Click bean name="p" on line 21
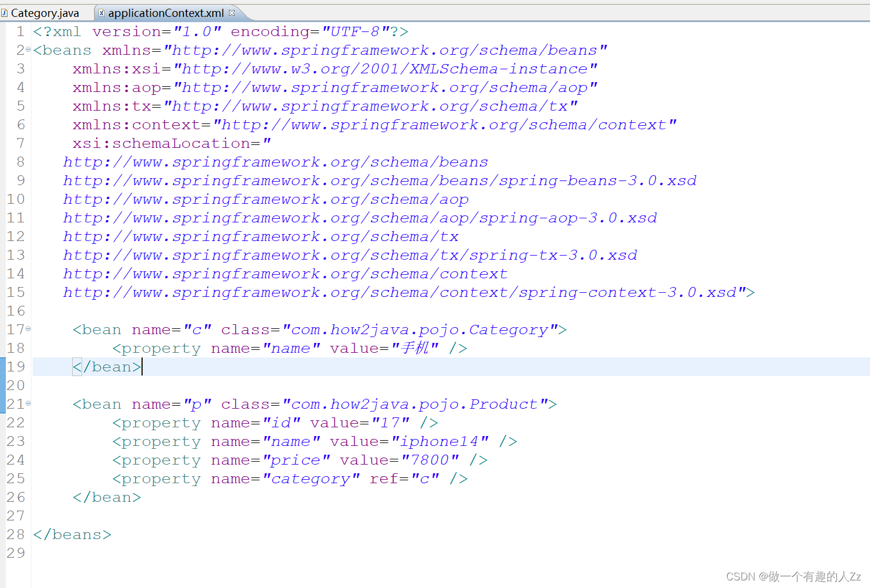Viewport: 870px width, 588px height. pos(172,405)
